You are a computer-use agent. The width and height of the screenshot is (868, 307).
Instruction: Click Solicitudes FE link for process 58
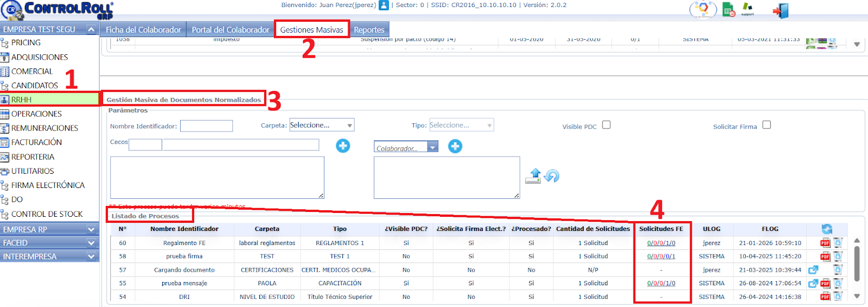(x=661, y=256)
